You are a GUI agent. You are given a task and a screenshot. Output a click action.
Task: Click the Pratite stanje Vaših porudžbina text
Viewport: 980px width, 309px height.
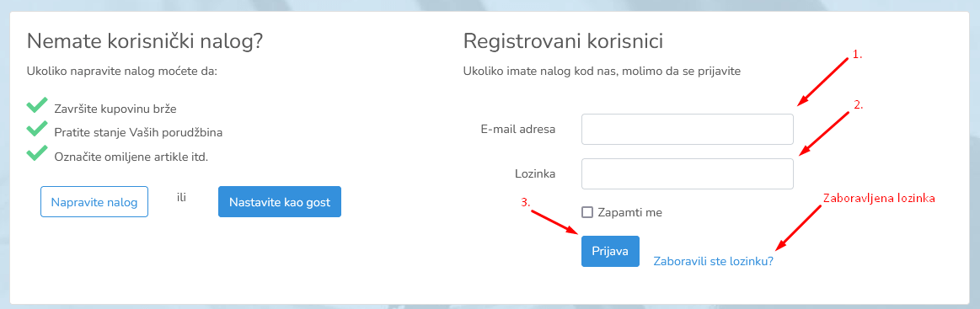(x=139, y=133)
